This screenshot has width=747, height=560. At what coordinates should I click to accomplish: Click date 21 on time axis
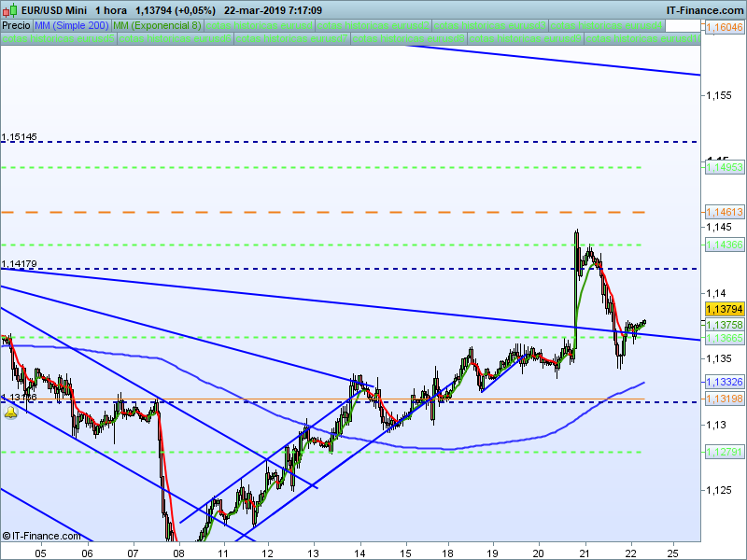[x=585, y=553]
